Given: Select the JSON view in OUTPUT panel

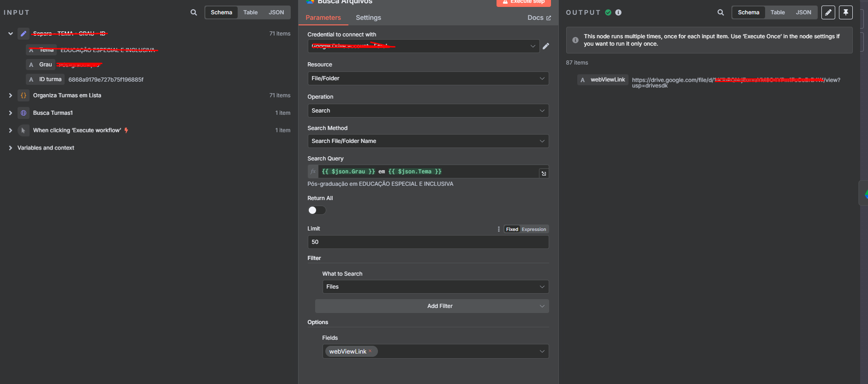Looking at the screenshot, I should click(x=803, y=12).
